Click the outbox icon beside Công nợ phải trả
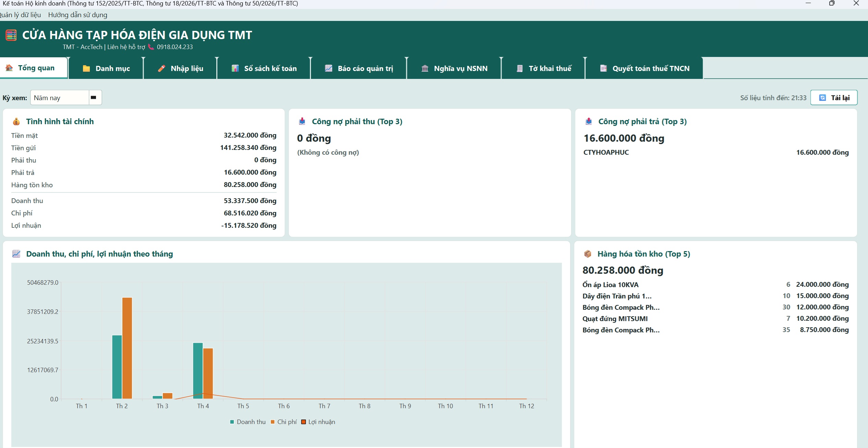 [589, 121]
